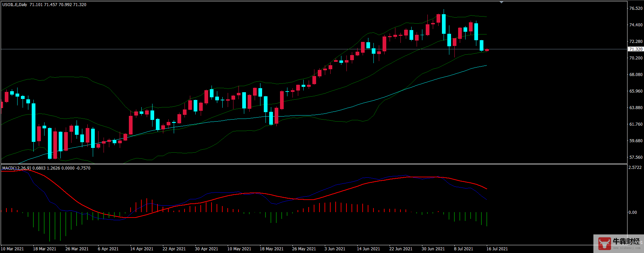Viewport: 644px width, 253px height.
Task: Click the horizontal current price line
Action: pos(236,49)
